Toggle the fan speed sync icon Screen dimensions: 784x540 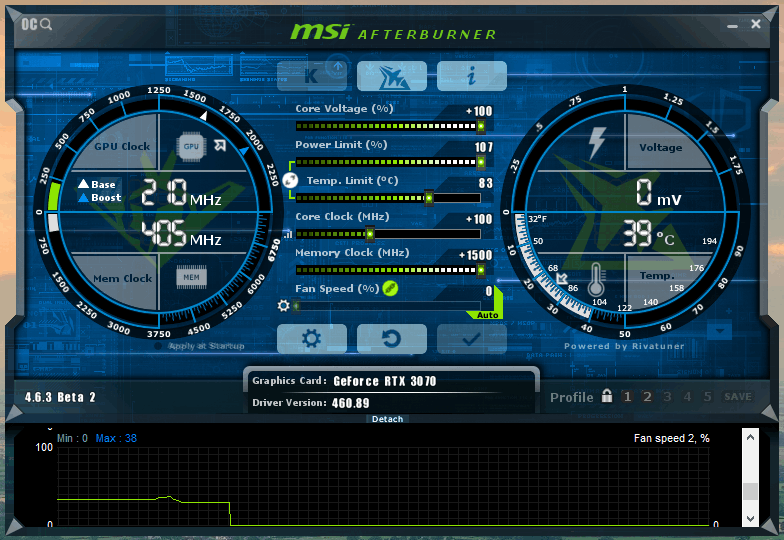(x=390, y=288)
